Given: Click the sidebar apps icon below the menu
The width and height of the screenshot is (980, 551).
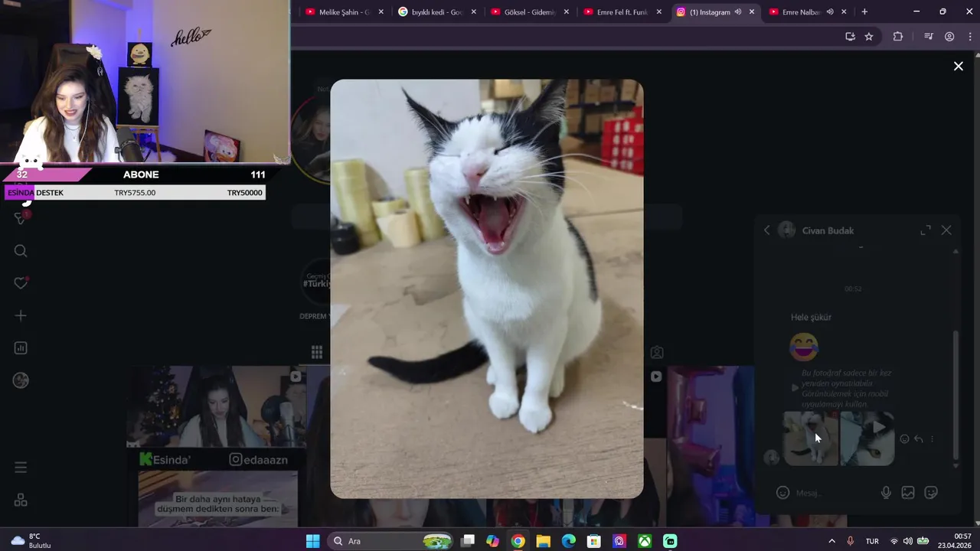Looking at the screenshot, I should [21, 500].
